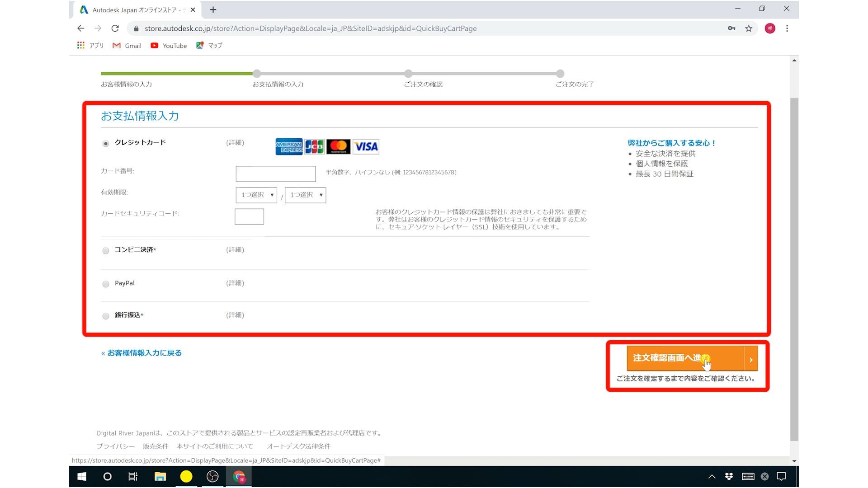Show hidden system tray icons
The image size is (868, 488).
click(712, 476)
